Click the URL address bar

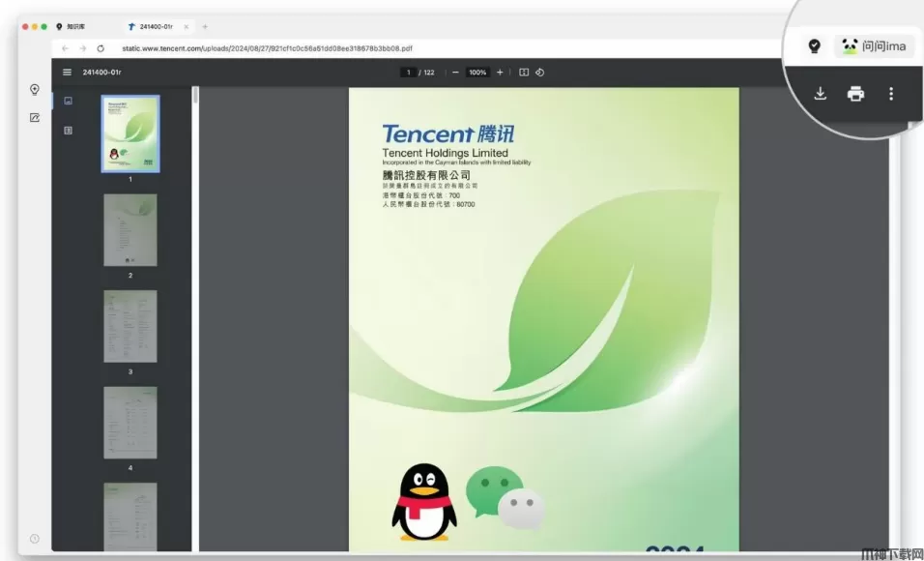coord(267,48)
